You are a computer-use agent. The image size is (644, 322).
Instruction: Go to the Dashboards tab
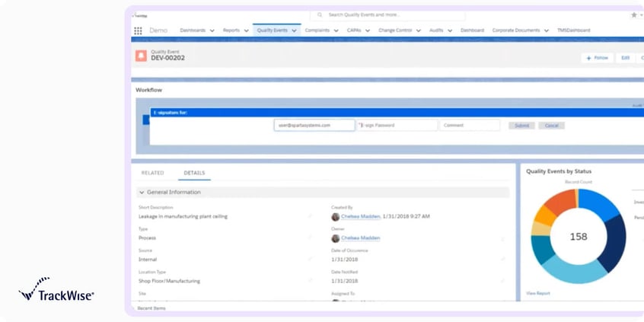pyautogui.click(x=193, y=30)
